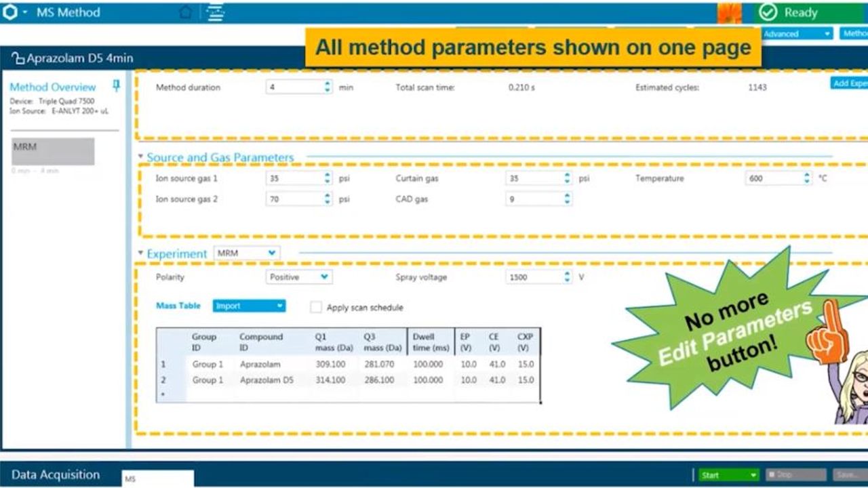The height and width of the screenshot is (488, 868).
Task: Click the Dwell time column header
Action: coord(431,342)
